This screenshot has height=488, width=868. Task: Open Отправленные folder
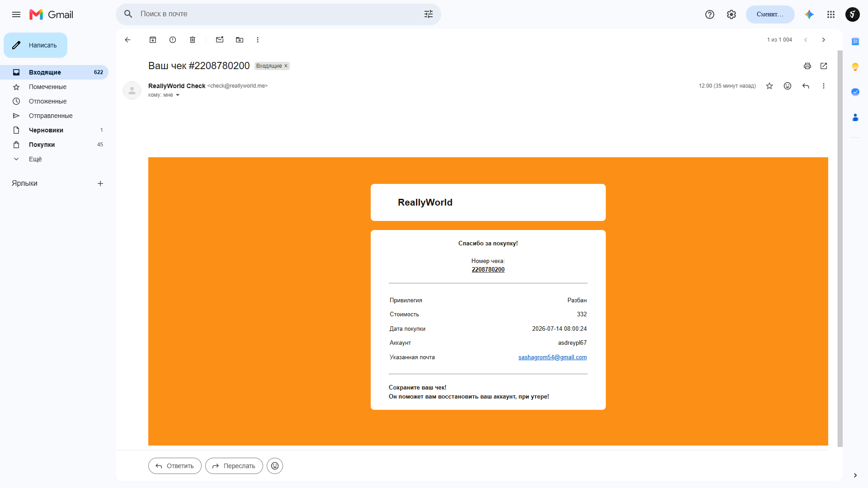point(54,116)
